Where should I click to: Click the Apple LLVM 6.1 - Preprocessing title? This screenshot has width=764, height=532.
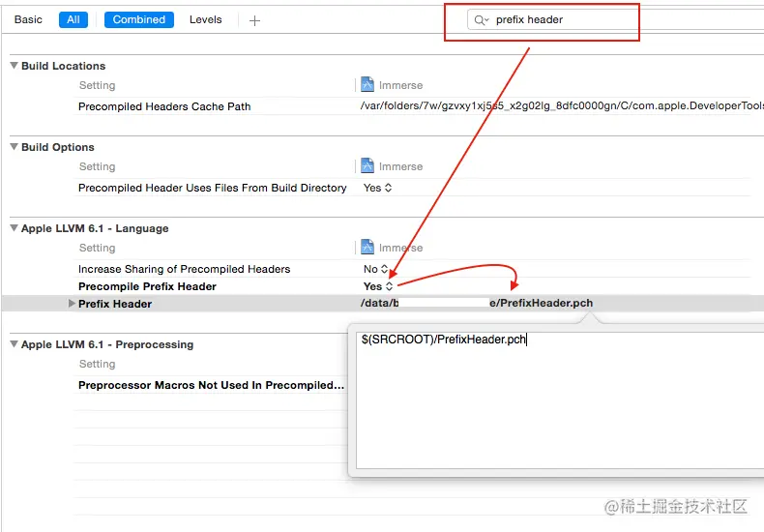pyautogui.click(x=107, y=344)
